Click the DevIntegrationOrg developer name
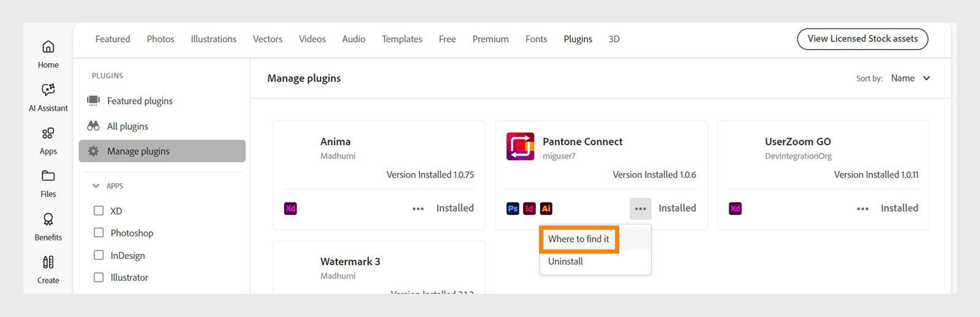 (x=798, y=156)
